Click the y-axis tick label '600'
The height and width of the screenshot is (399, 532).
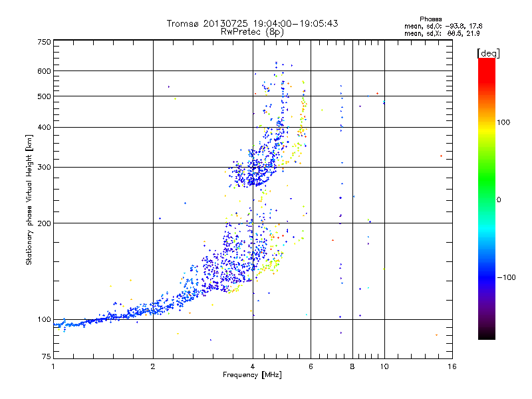(44, 71)
